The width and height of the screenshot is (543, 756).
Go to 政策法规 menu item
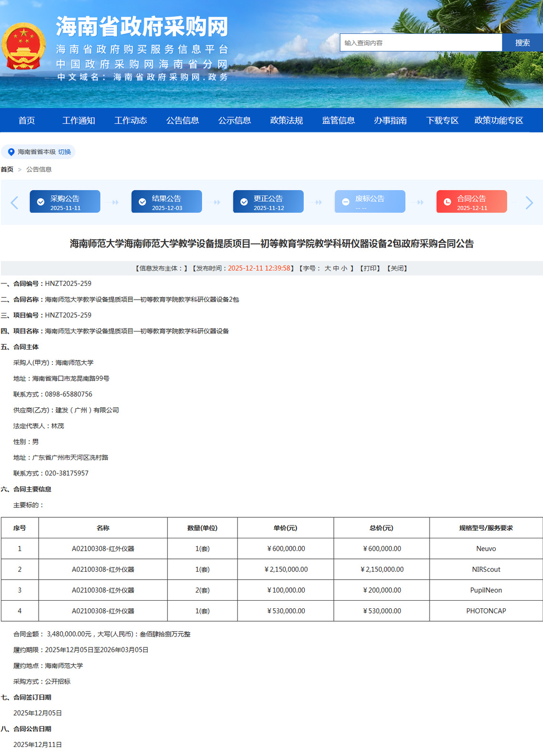coord(286,121)
